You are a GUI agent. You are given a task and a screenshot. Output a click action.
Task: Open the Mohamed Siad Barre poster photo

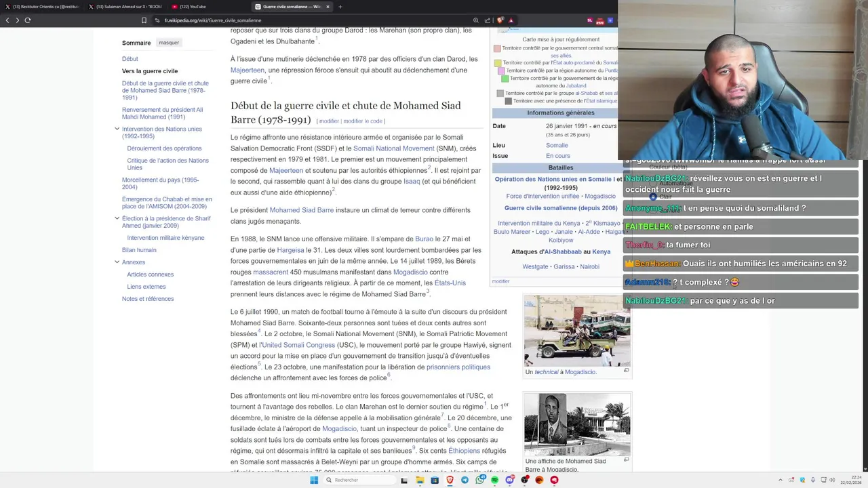[577, 424]
